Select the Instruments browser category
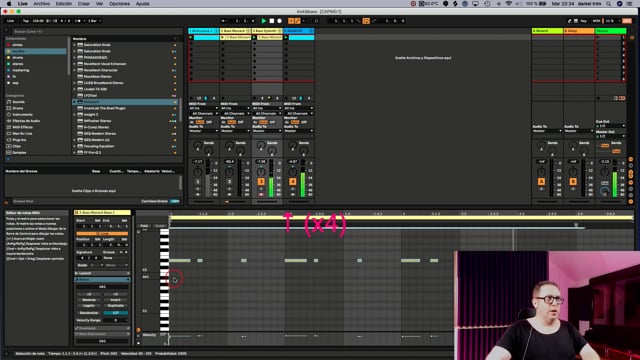This screenshot has width=640, height=360. pyautogui.click(x=22, y=115)
